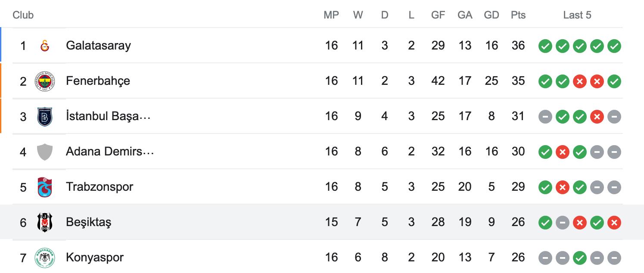This screenshot has height=273, width=644.
Task: Click the Fenerbahçe club crest
Action: pos(45,81)
